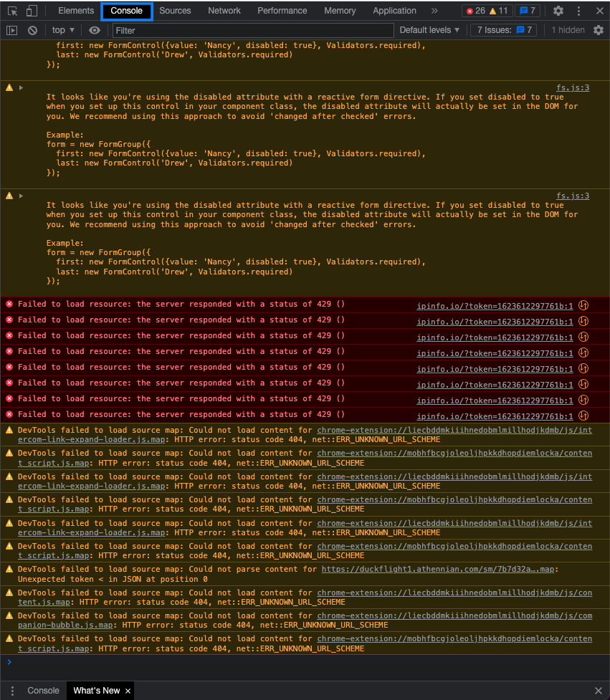This screenshot has width=610, height=700.
Task: Toggle the live expression eye icon
Action: click(x=95, y=30)
